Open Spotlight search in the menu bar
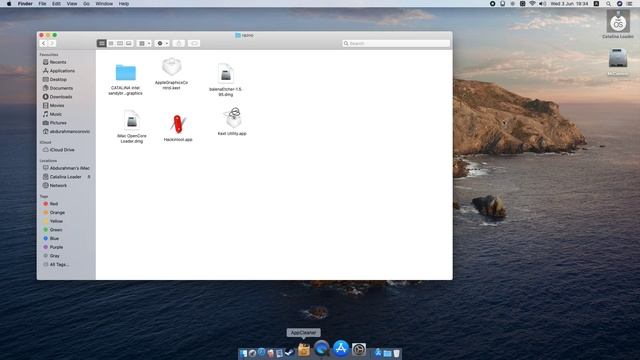The height and width of the screenshot is (360, 640). (x=608, y=4)
